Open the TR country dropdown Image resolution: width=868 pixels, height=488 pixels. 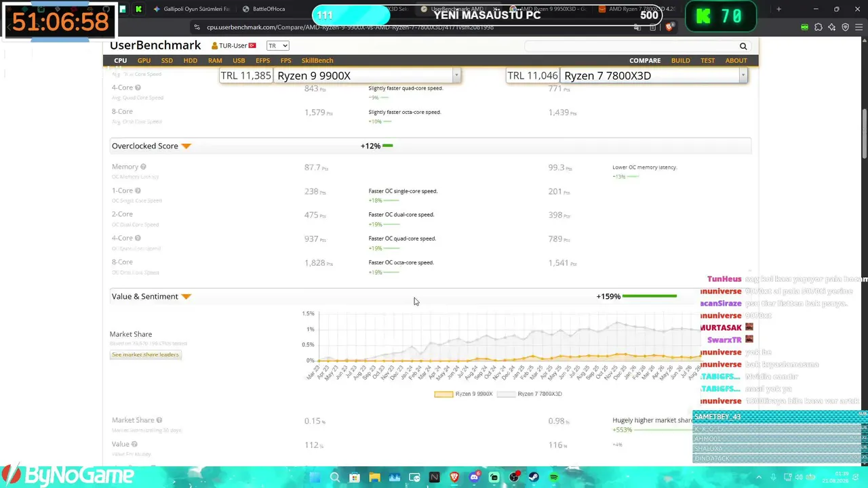coord(277,45)
